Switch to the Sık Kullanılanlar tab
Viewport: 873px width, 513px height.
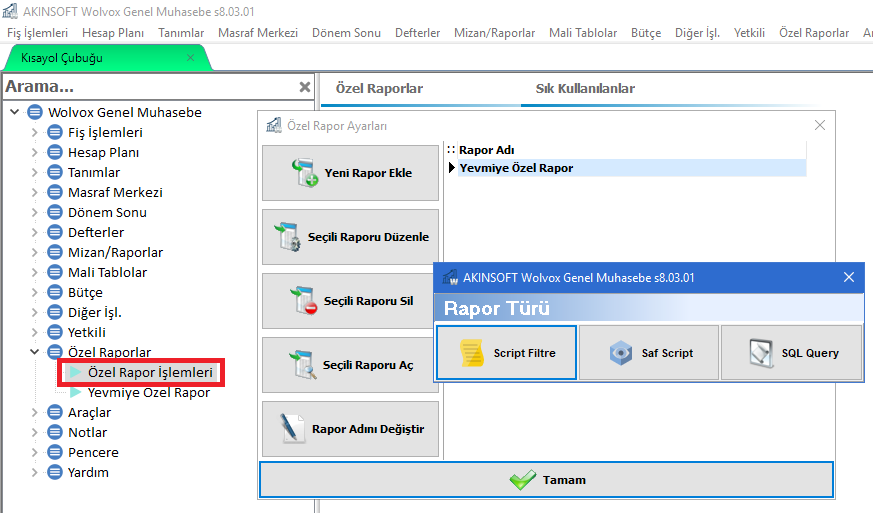(x=585, y=89)
